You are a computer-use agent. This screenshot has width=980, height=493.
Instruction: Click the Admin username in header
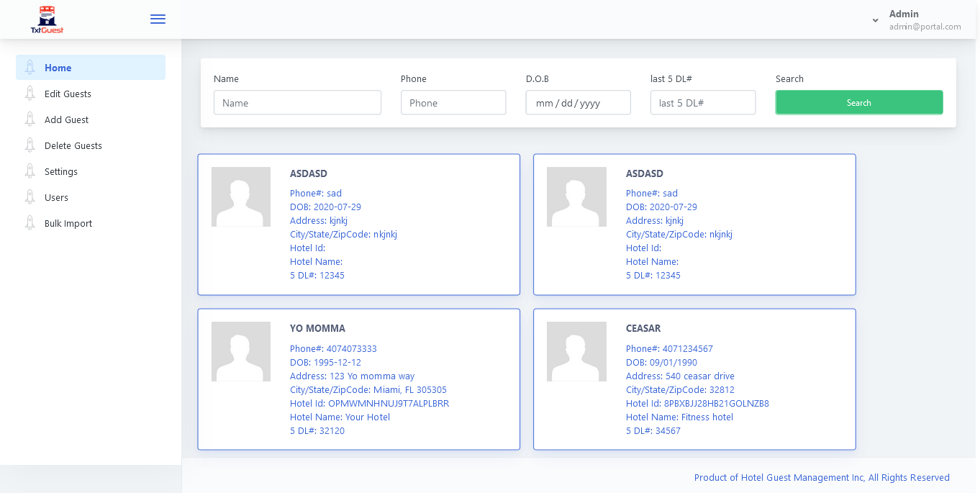(904, 14)
